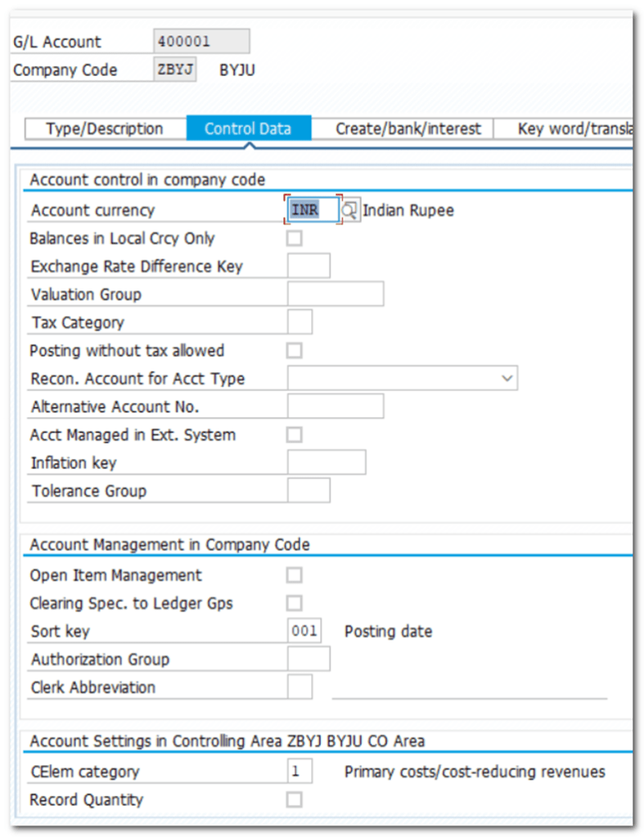Click the Account currency search help icon

(349, 210)
